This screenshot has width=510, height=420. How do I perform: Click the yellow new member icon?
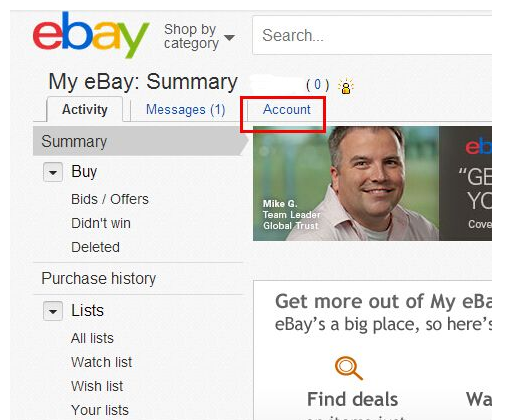346,87
